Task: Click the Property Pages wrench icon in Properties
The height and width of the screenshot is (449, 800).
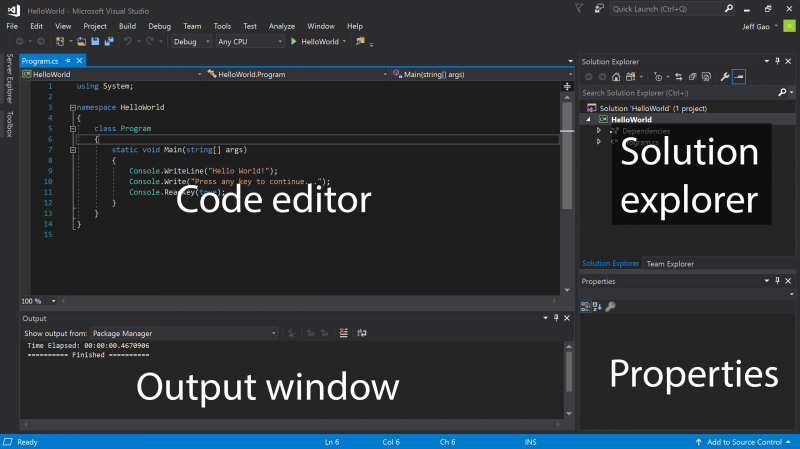Action: pos(610,306)
